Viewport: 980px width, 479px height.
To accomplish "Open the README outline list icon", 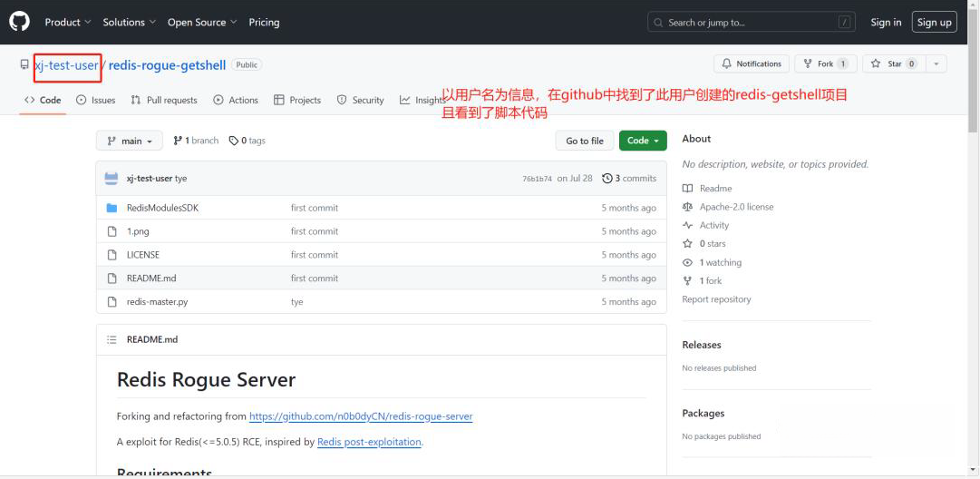I will (112, 339).
